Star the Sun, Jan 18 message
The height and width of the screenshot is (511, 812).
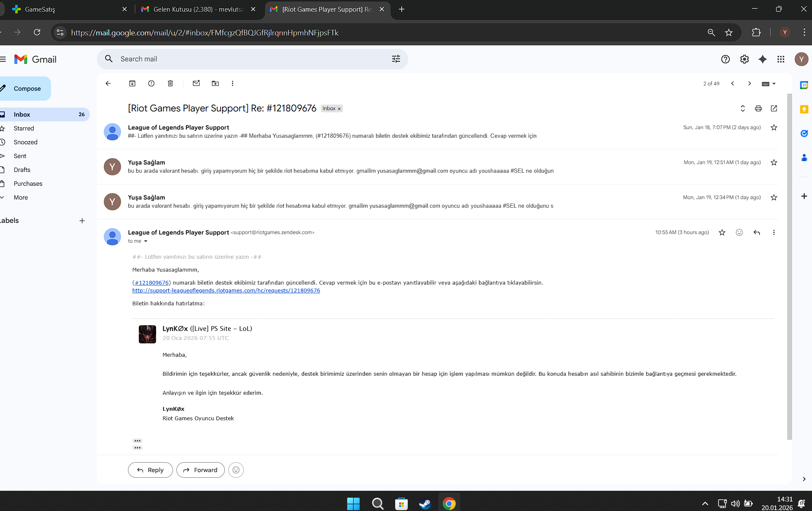[774, 127]
